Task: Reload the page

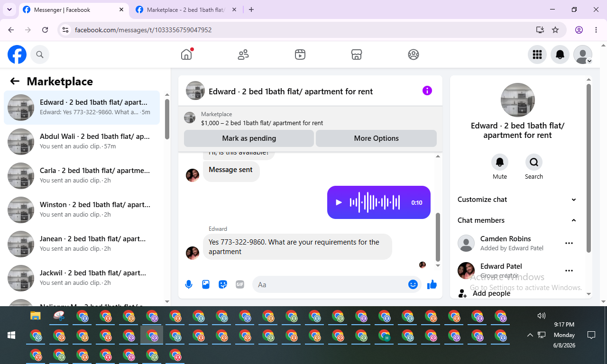Action: click(45, 30)
